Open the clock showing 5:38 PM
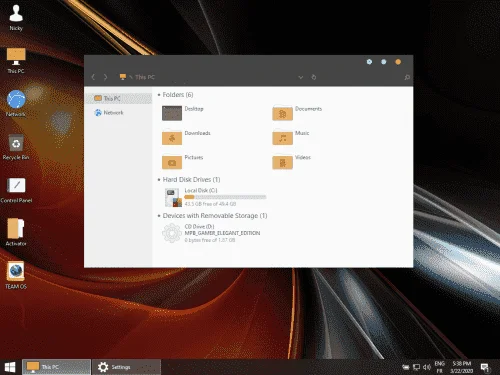This screenshot has width=500, height=375. click(462, 367)
